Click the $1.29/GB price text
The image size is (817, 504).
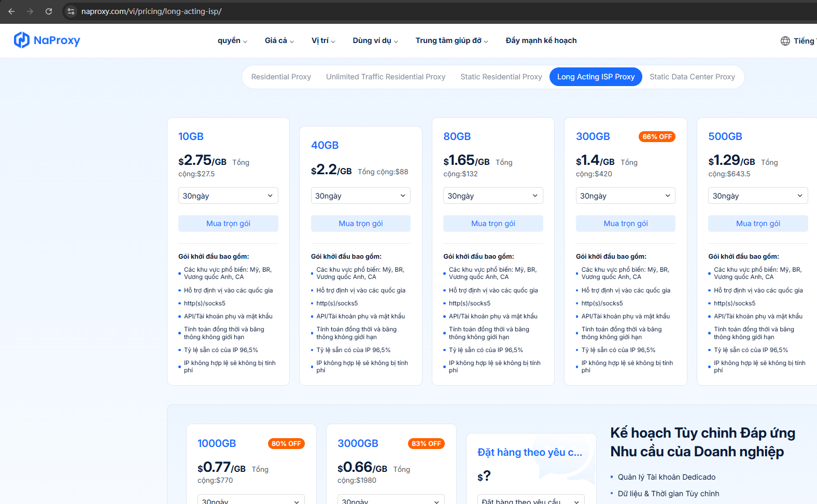(731, 160)
